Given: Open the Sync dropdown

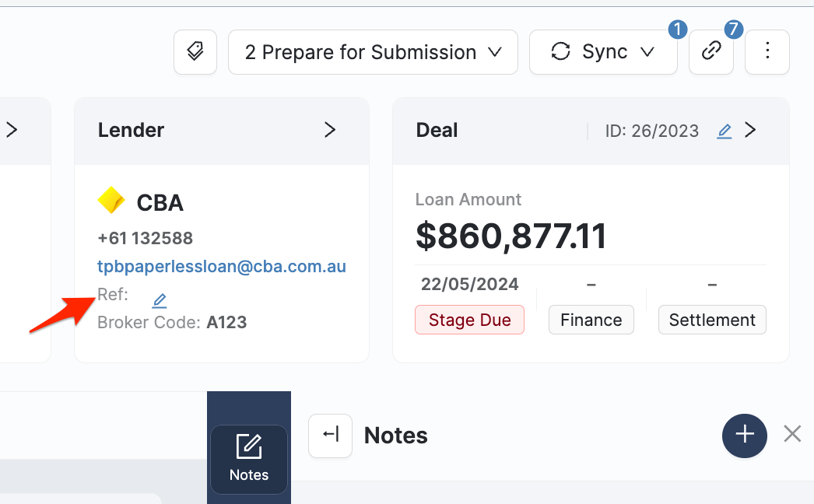Looking at the screenshot, I should [603, 52].
